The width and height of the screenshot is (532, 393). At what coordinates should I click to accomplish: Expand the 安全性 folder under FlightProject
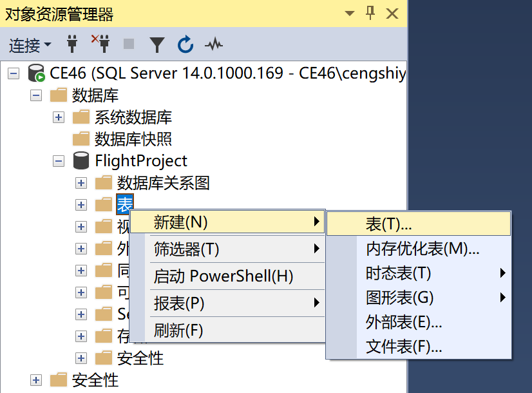point(81,358)
